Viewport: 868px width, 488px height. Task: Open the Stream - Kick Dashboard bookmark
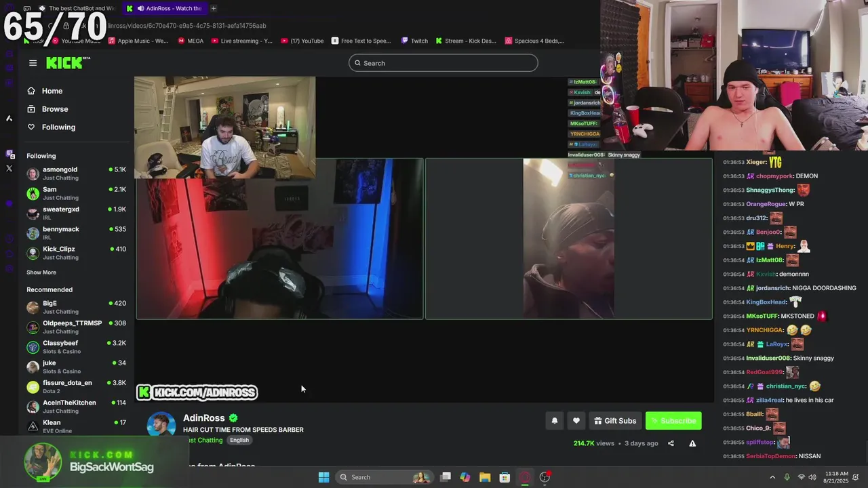click(x=466, y=41)
